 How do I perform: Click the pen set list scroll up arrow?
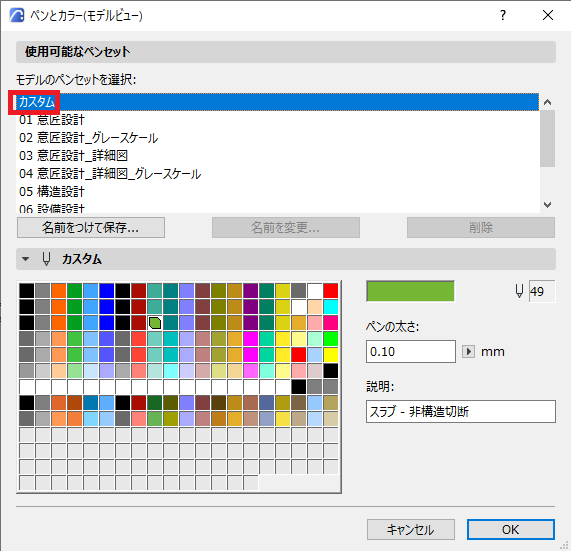(547, 102)
